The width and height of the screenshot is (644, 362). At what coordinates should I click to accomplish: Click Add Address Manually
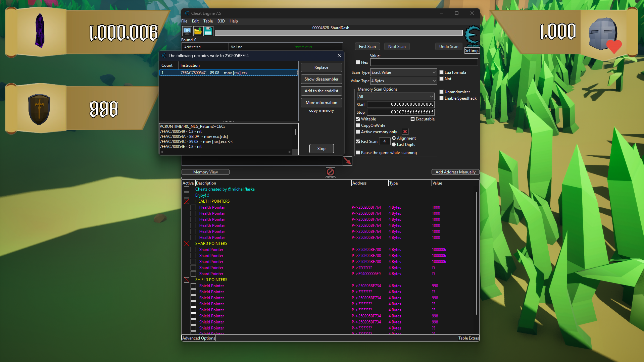pyautogui.click(x=455, y=172)
